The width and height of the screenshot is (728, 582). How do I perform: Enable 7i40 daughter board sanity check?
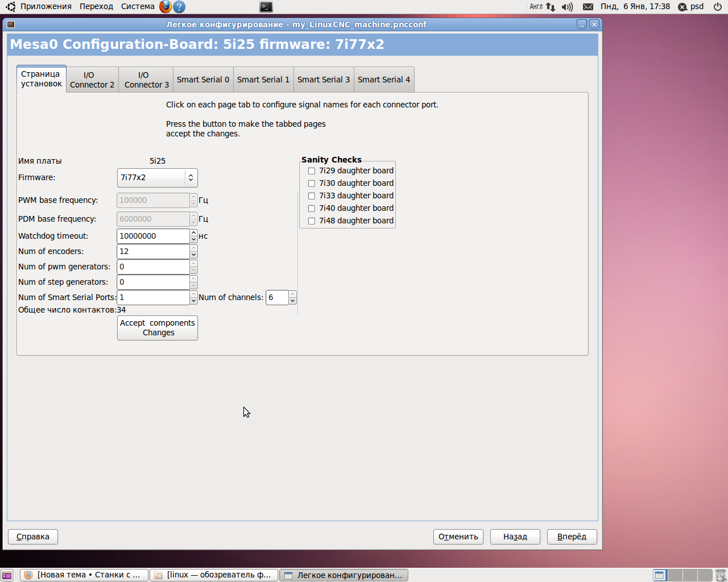click(312, 209)
